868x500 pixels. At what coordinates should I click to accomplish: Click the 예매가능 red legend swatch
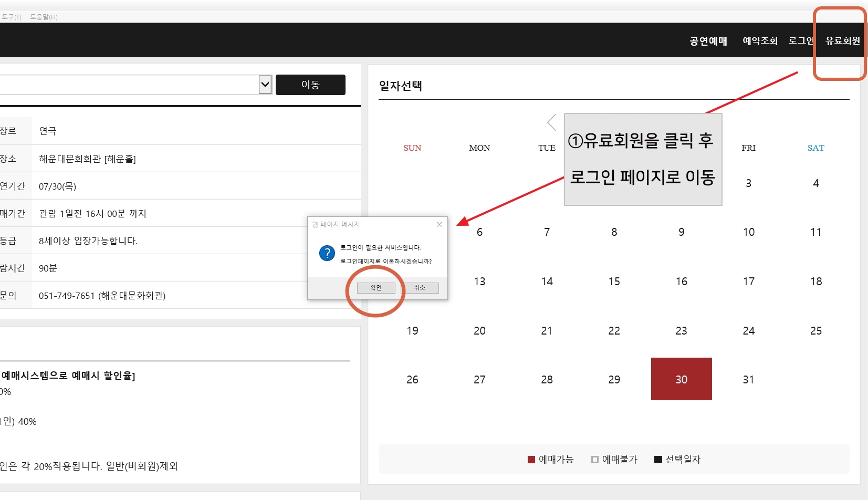(531, 460)
